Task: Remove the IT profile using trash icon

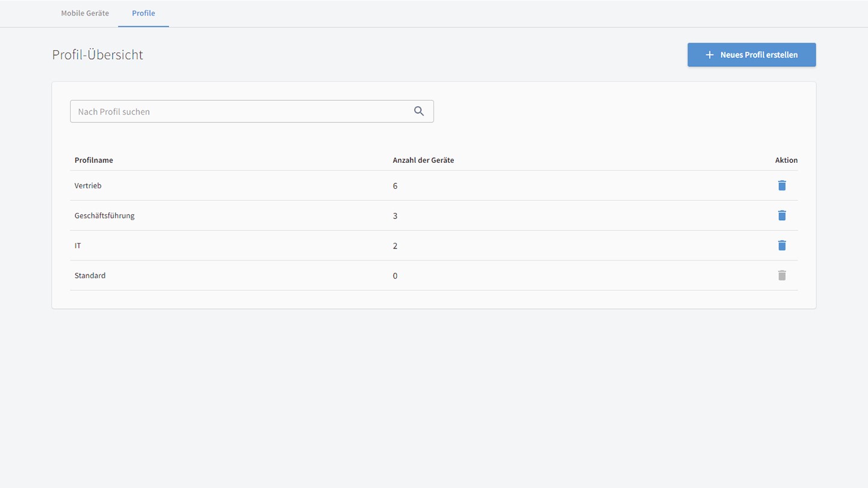Action: [x=782, y=246]
